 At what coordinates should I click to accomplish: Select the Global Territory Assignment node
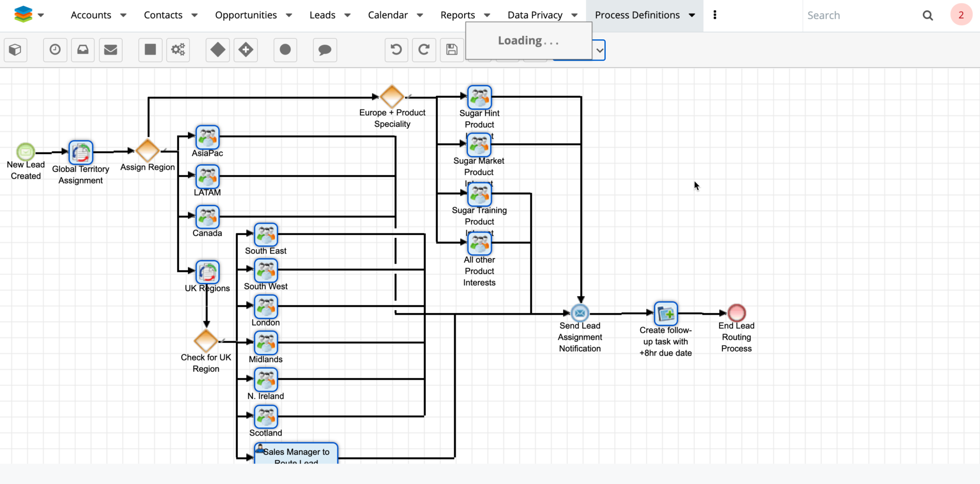coord(81,152)
